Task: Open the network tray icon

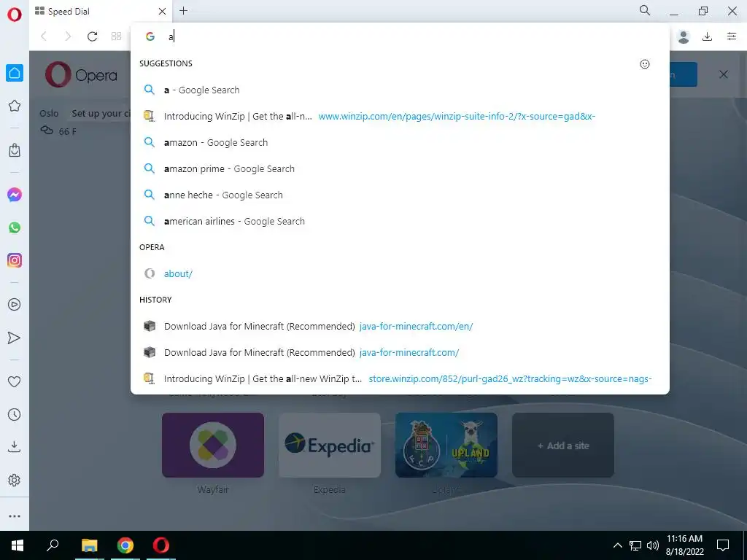Action: (x=635, y=545)
